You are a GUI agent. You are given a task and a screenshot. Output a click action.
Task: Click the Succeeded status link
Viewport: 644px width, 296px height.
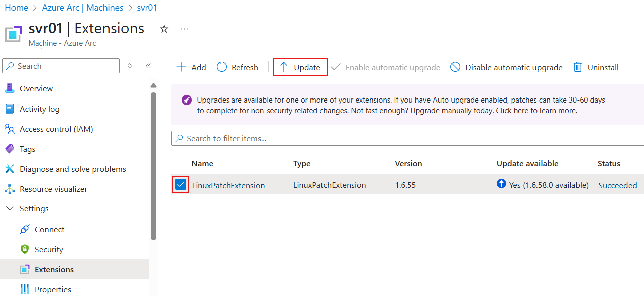coord(618,185)
